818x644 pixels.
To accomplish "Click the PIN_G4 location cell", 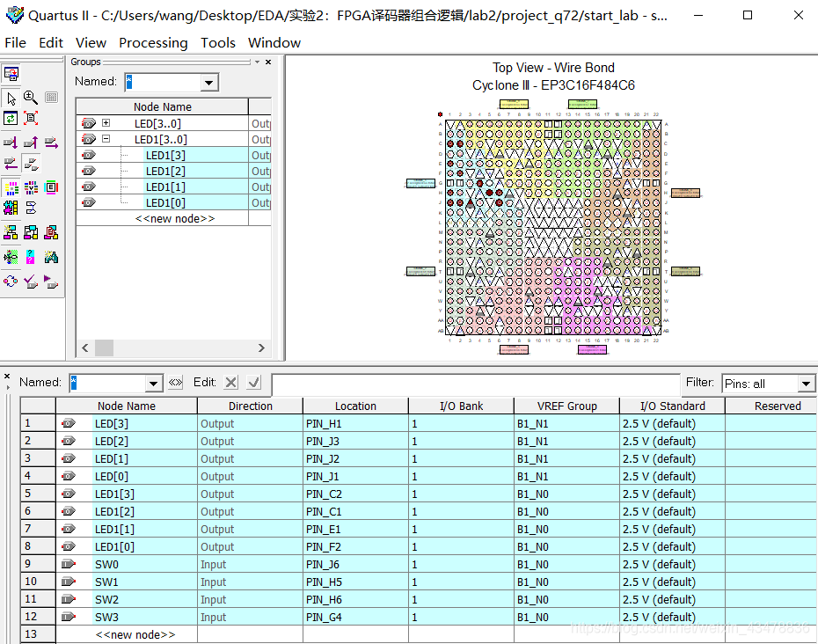I will (356, 618).
